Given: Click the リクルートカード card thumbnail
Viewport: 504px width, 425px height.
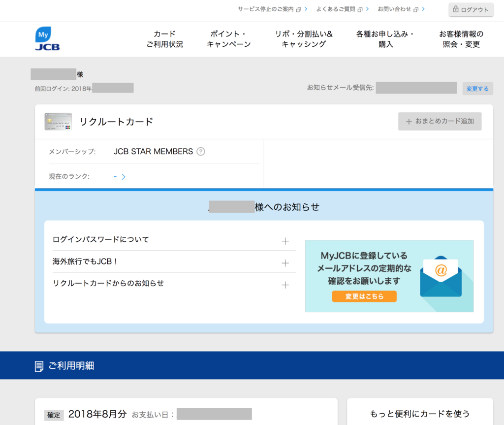Looking at the screenshot, I should click(58, 122).
